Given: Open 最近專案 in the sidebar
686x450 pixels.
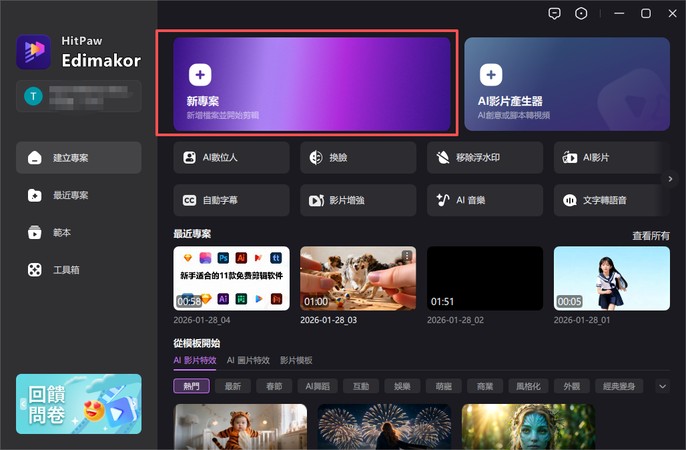Looking at the screenshot, I should point(79,195).
